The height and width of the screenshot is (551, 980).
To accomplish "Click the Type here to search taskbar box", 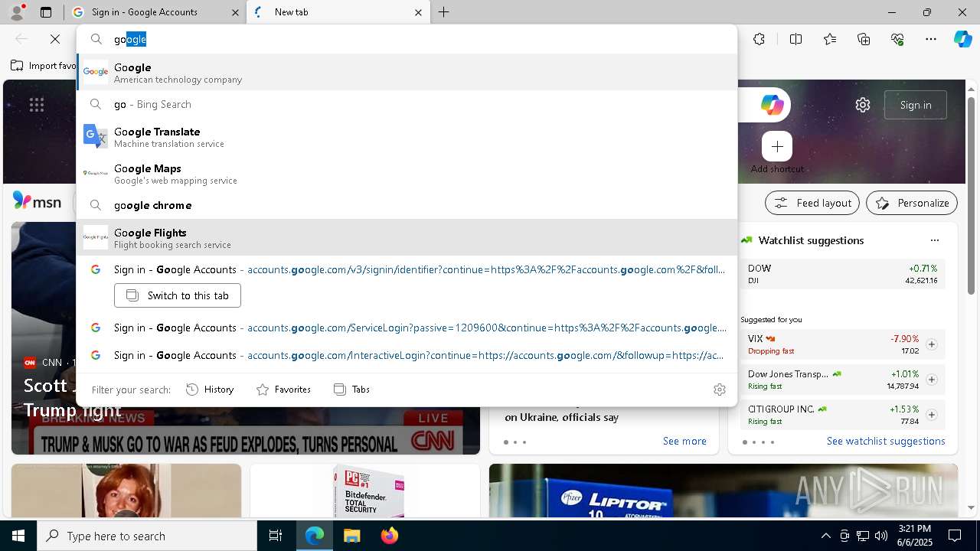I will (147, 536).
